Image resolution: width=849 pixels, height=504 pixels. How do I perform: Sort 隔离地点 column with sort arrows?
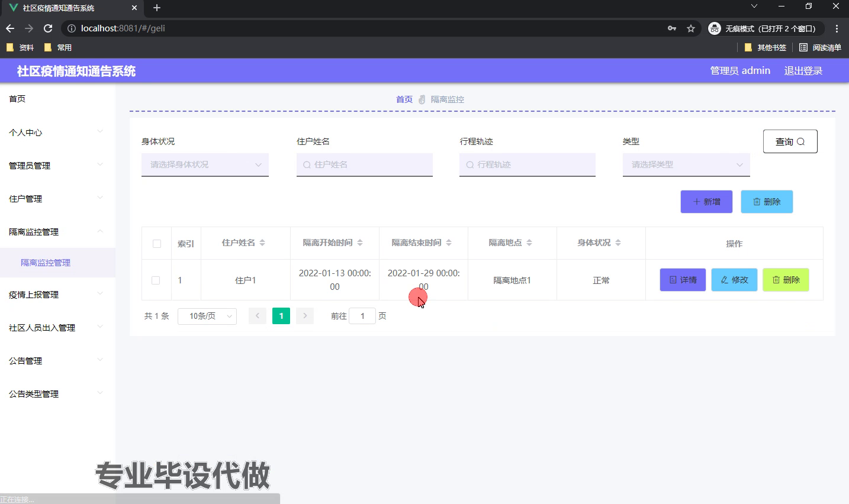coord(529,243)
